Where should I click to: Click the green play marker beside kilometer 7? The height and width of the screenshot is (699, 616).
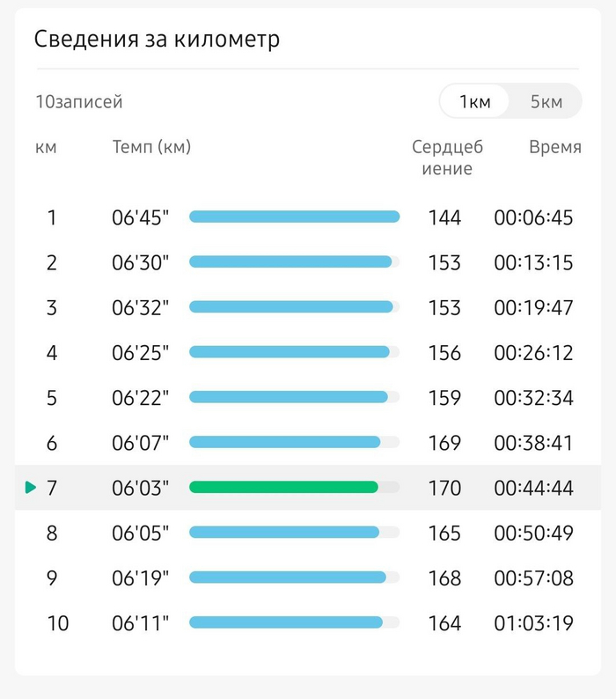(31, 487)
